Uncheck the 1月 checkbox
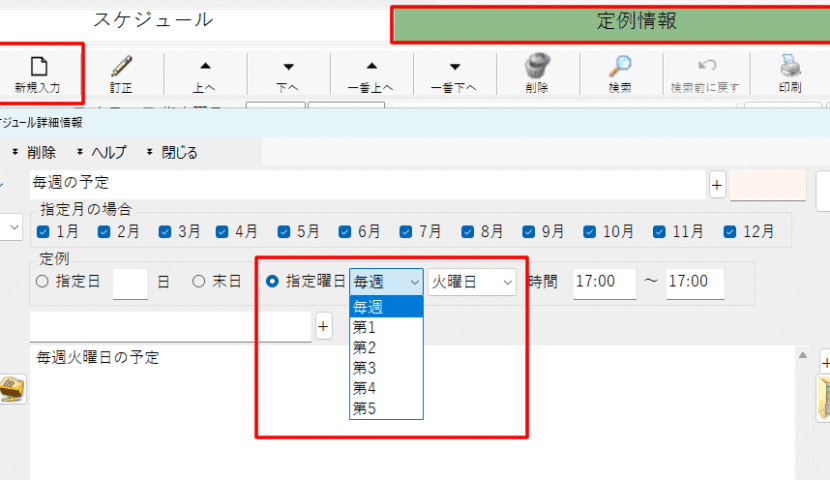This screenshot has width=830, height=480. (x=43, y=231)
